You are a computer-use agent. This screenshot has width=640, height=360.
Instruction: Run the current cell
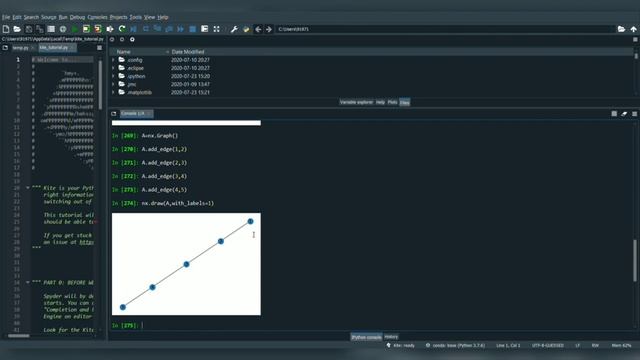coord(86,29)
